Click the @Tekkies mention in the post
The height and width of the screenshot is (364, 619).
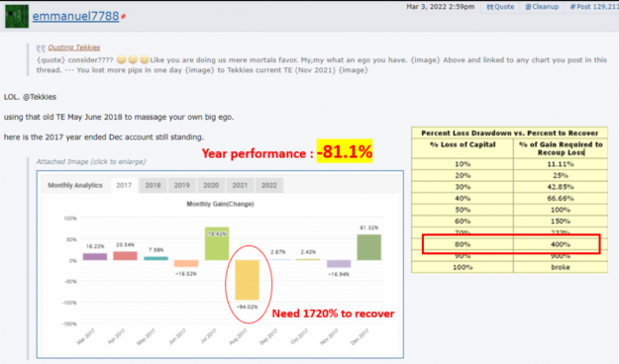pos(40,97)
